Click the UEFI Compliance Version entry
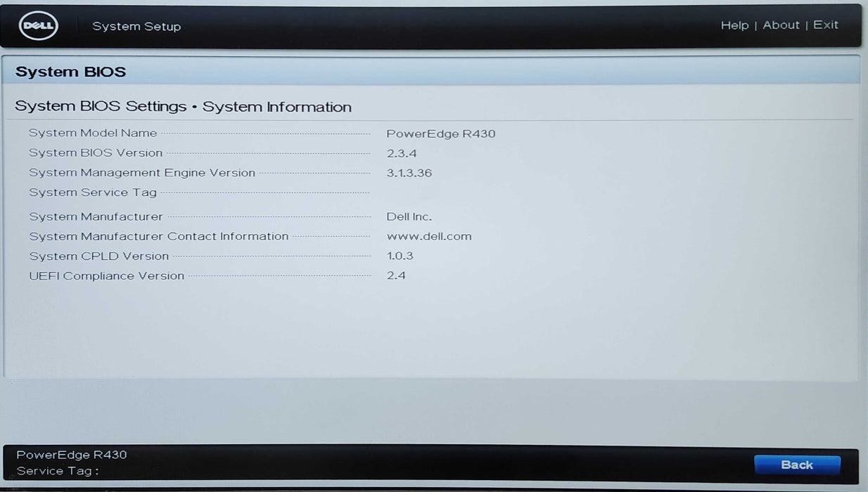Viewport: 868px width, 492px height. 106,276
